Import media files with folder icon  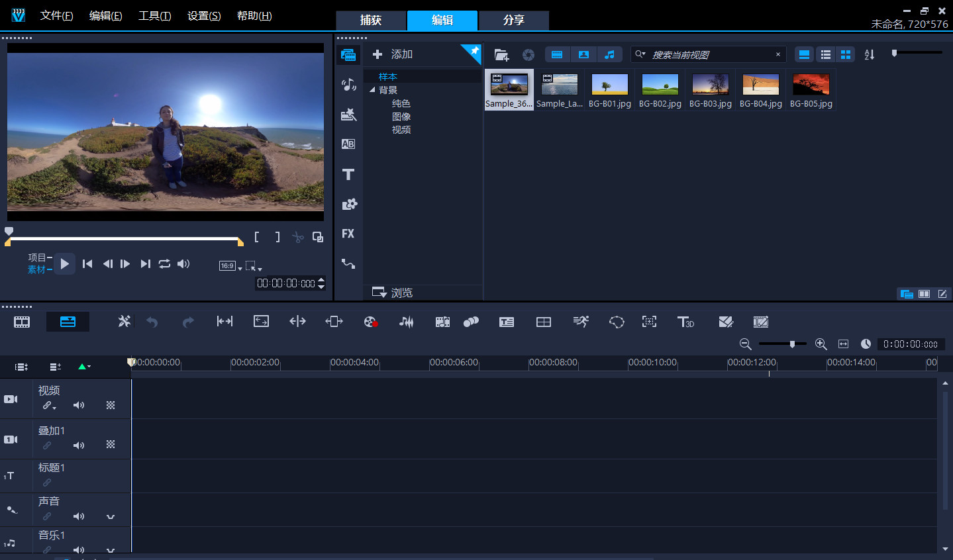(x=501, y=55)
